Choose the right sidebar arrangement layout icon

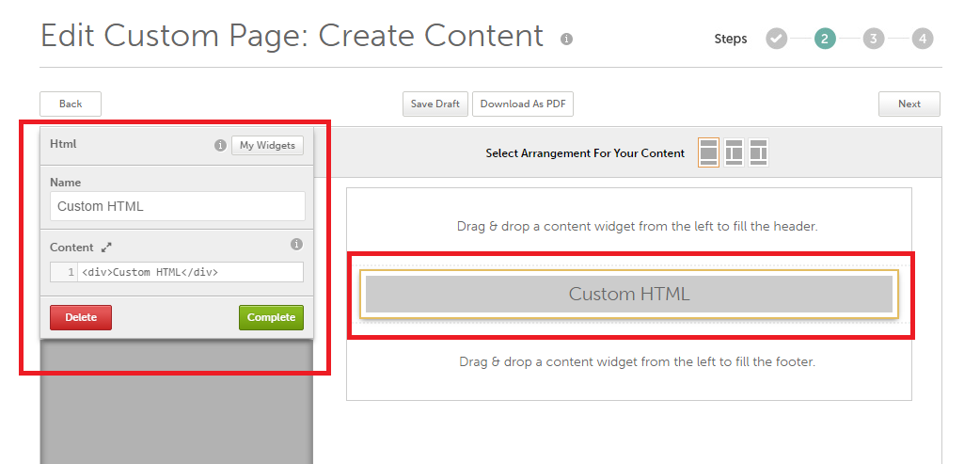coord(758,152)
